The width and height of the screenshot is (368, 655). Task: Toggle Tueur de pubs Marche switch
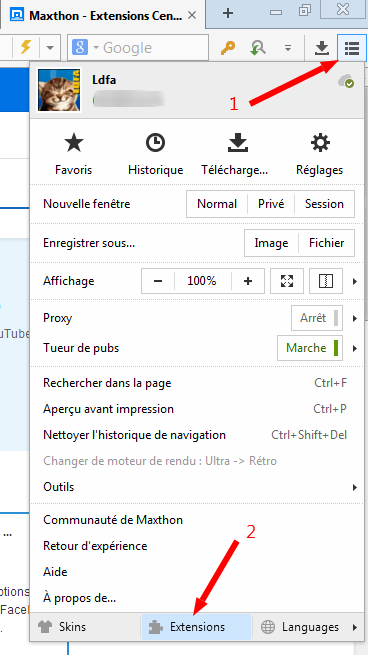(310, 348)
